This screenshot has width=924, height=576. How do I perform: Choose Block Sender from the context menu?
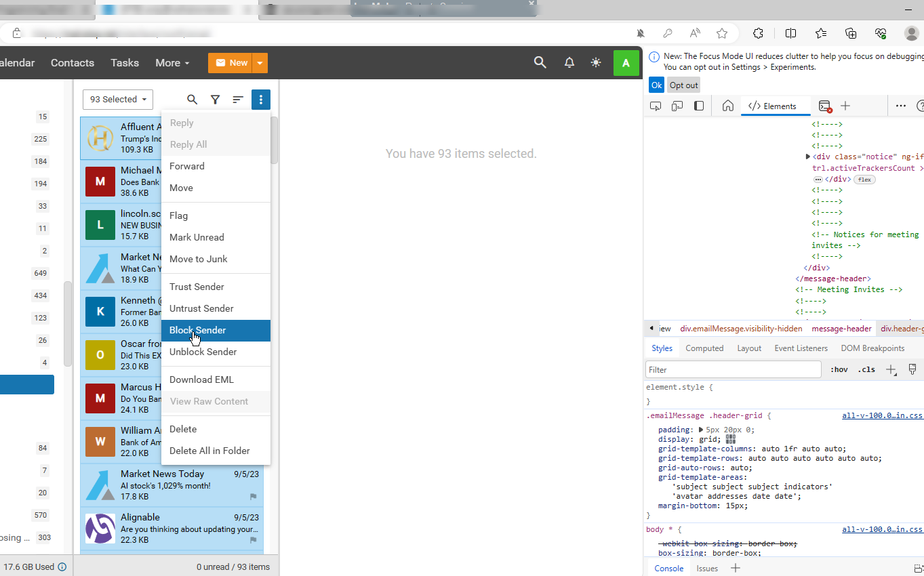(198, 330)
